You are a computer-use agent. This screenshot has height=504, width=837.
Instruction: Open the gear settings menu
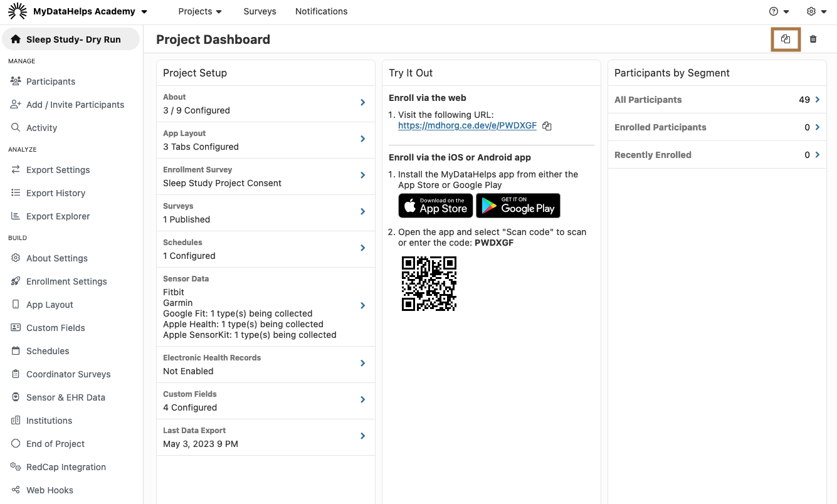pos(817,11)
